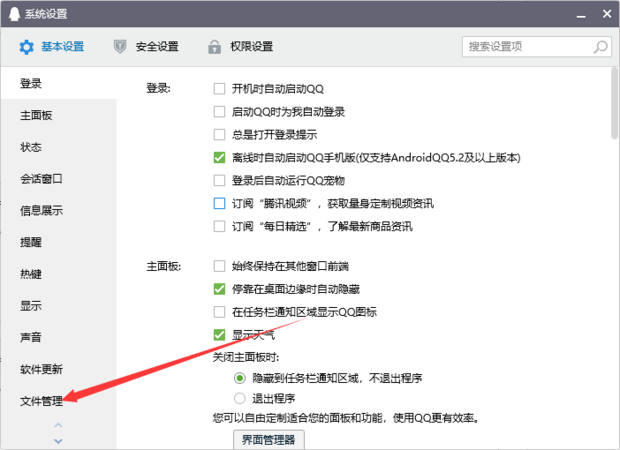Screen dimensions: 620x450
Task: Enable 开机时自动启动QQ checkbox
Action: point(219,89)
